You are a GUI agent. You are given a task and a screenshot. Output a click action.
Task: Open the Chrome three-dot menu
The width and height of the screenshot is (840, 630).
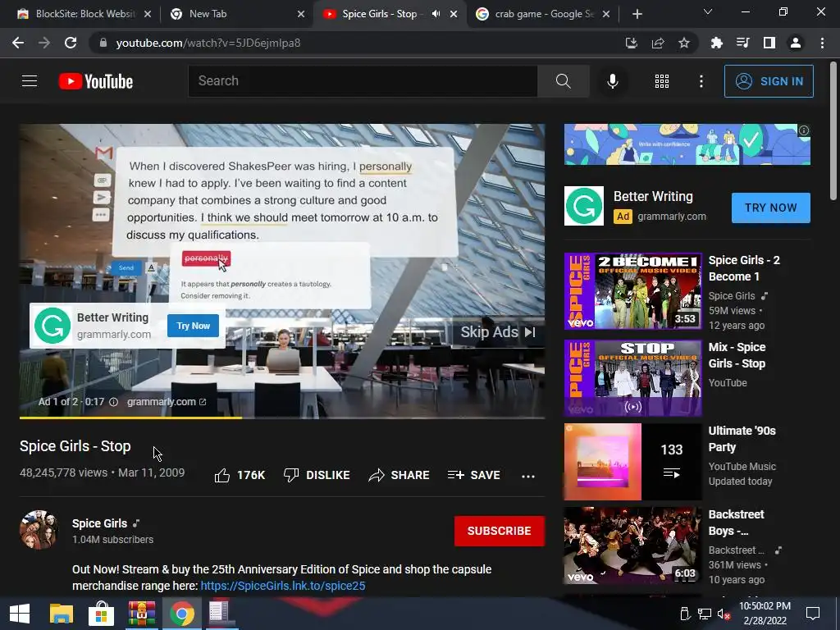click(822, 43)
